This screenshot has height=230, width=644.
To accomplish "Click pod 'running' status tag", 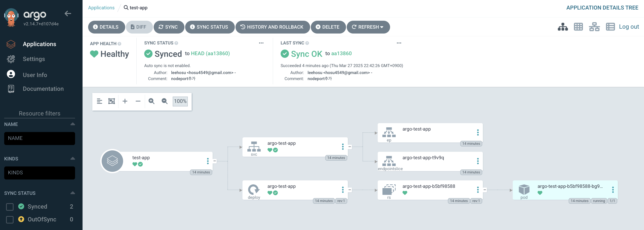I will coord(599,201).
